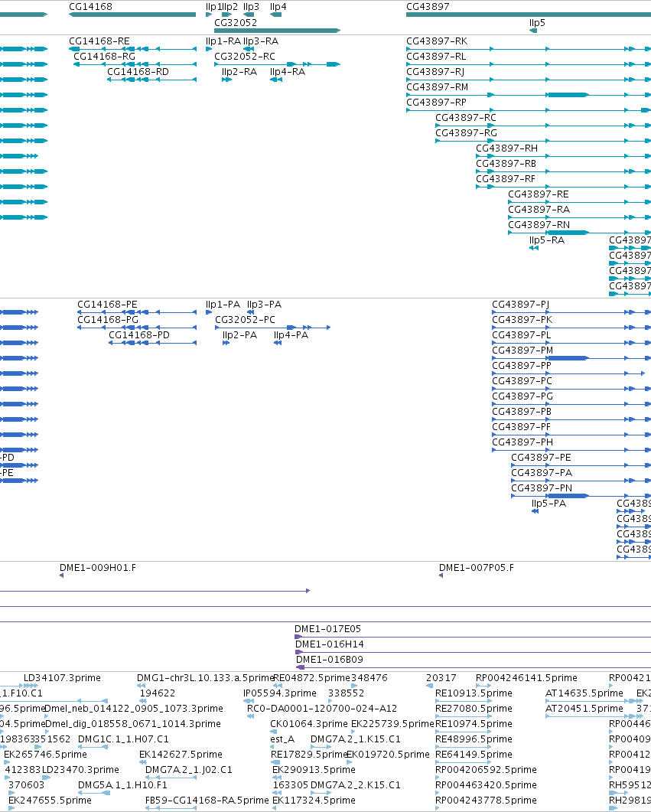This screenshot has width=651, height=812.
Task: Select protein CG43897-PJ
Action: point(521,305)
